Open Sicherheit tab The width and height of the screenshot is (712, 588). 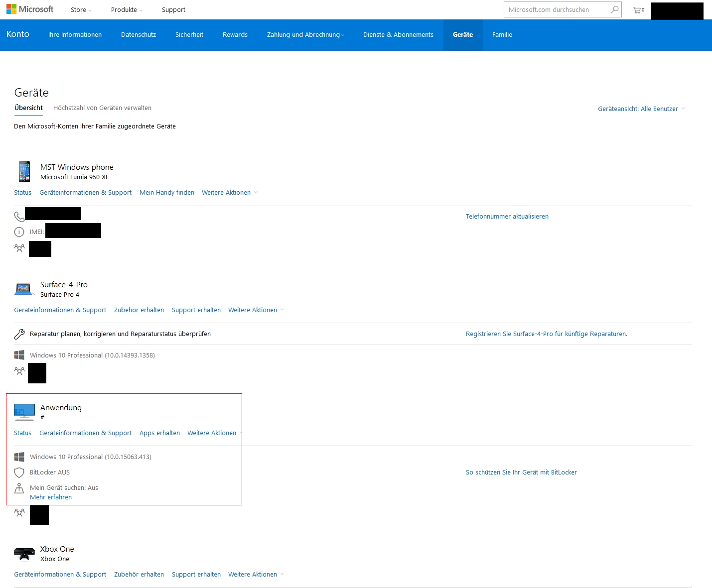[189, 35]
